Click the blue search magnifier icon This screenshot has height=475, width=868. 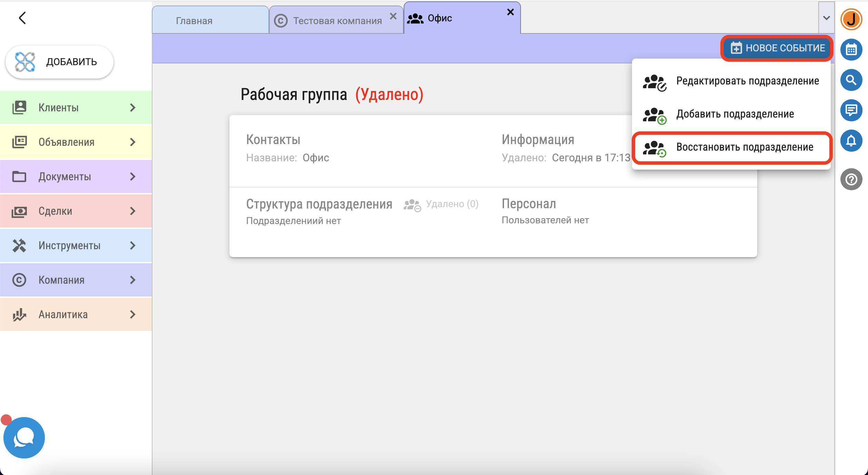851,80
